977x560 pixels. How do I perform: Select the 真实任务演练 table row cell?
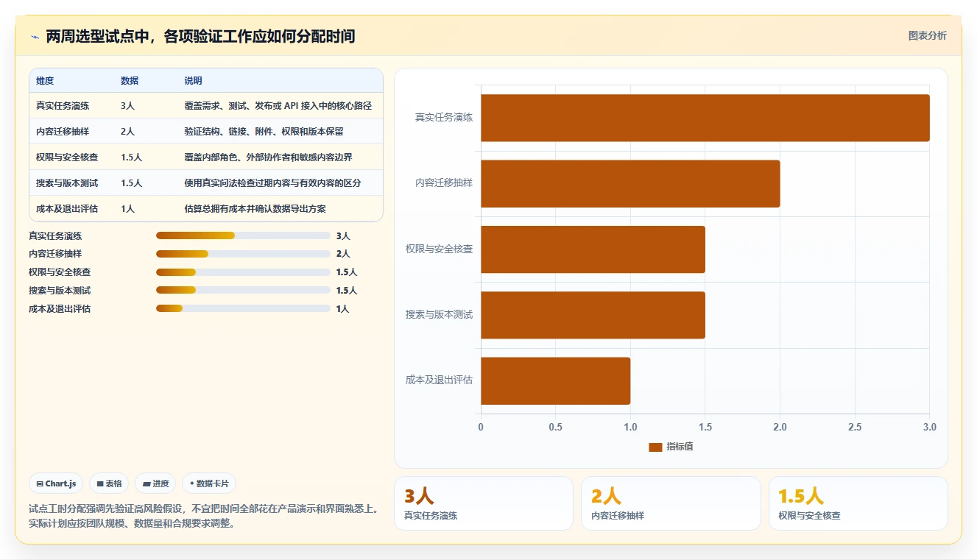63,105
